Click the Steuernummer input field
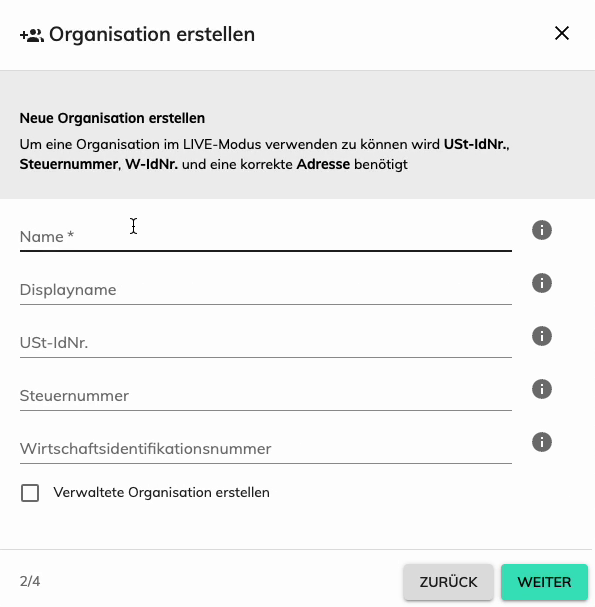This screenshot has width=595, height=607. (x=266, y=396)
